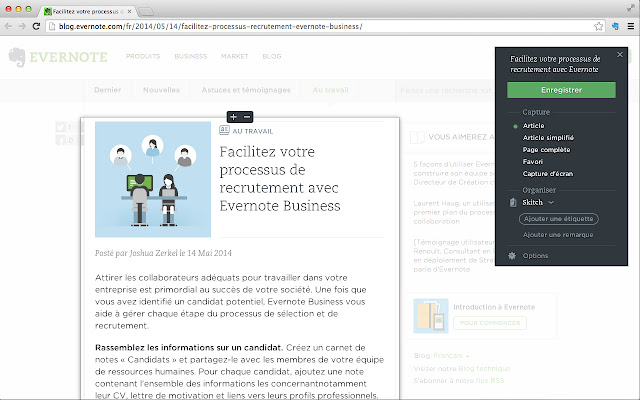
Task: Click the blog search field
Action: click(x=445, y=91)
